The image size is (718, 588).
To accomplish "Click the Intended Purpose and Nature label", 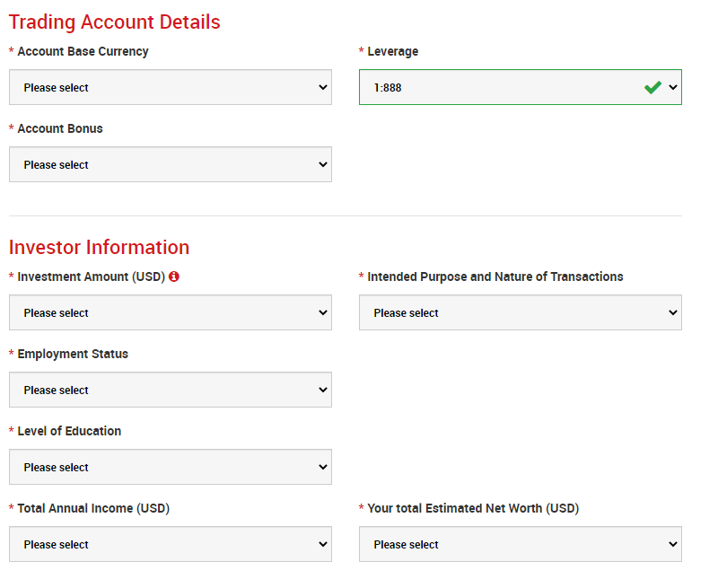I will point(495,276).
